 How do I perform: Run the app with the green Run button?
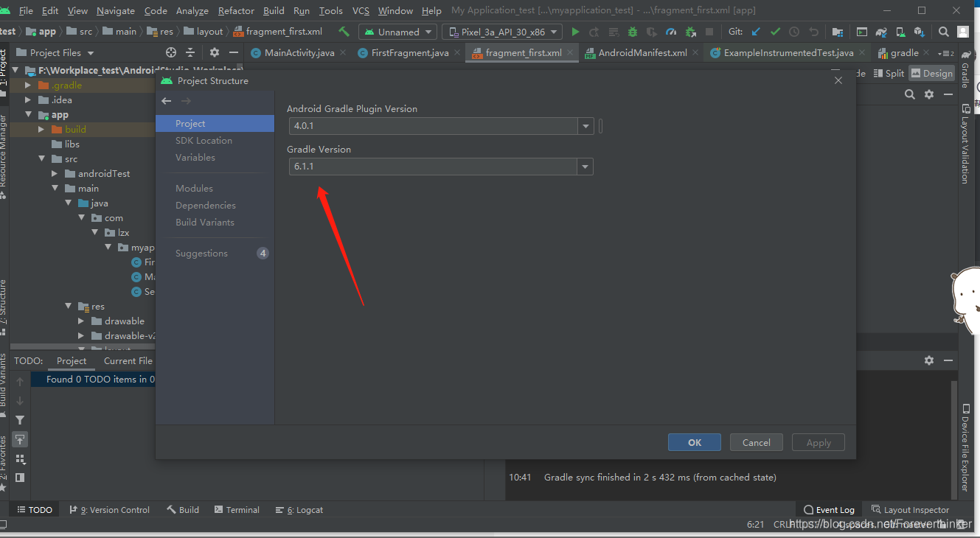click(x=576, y=32)
